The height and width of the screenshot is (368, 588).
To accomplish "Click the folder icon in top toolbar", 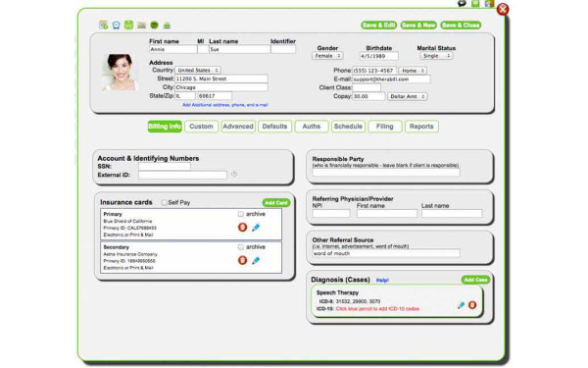I will coord(141,26).
